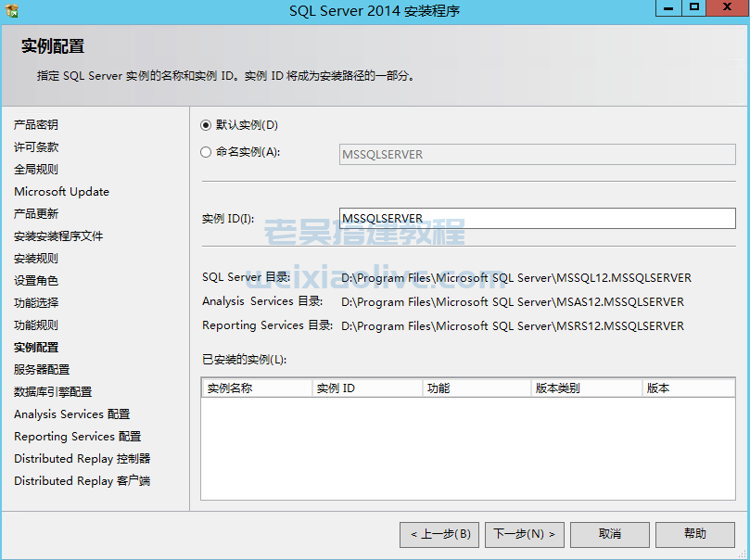Open 数据库引擎配置 step

point(53,392)
